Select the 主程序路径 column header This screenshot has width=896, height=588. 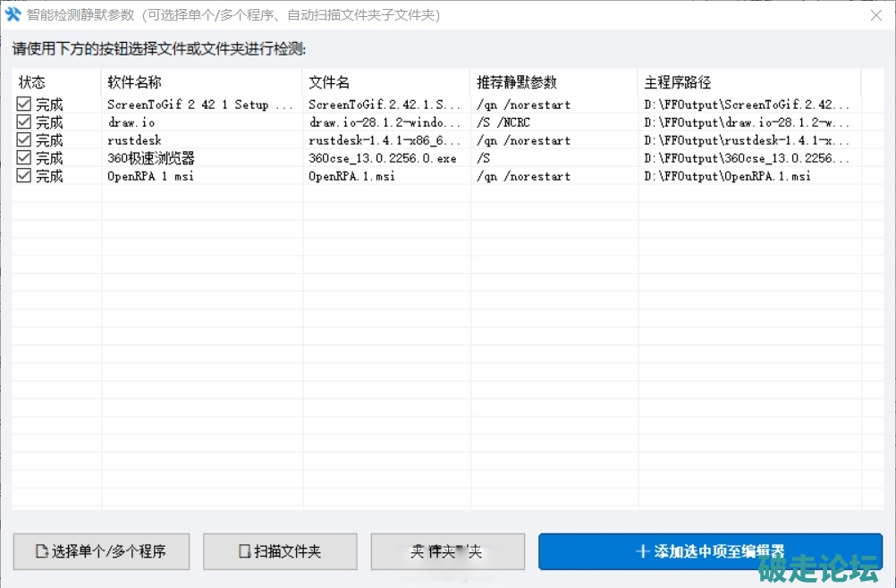pyautogui.click(x=677, y=82)
